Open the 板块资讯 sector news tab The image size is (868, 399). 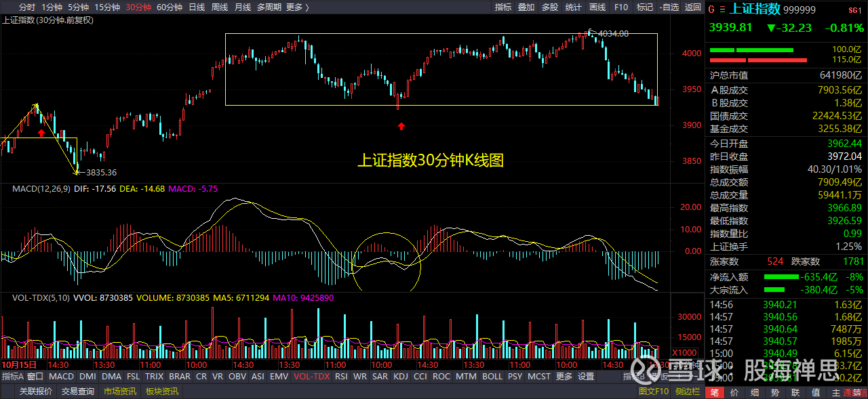[x=162, y=392]
